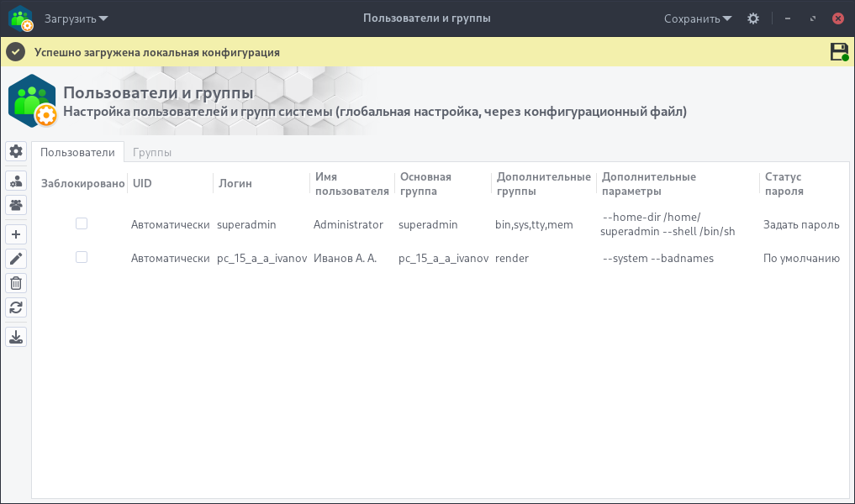Open application preferences via the titlebar gear
855x504 pixels.
[x=752, y=17]
